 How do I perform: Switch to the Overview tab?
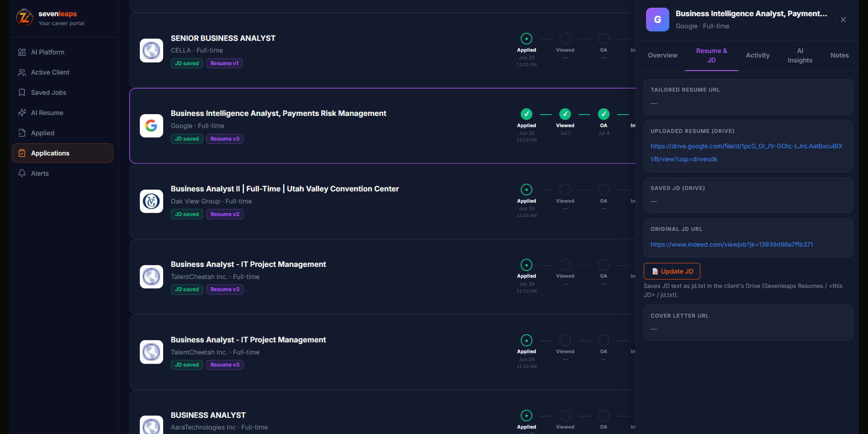662,56
